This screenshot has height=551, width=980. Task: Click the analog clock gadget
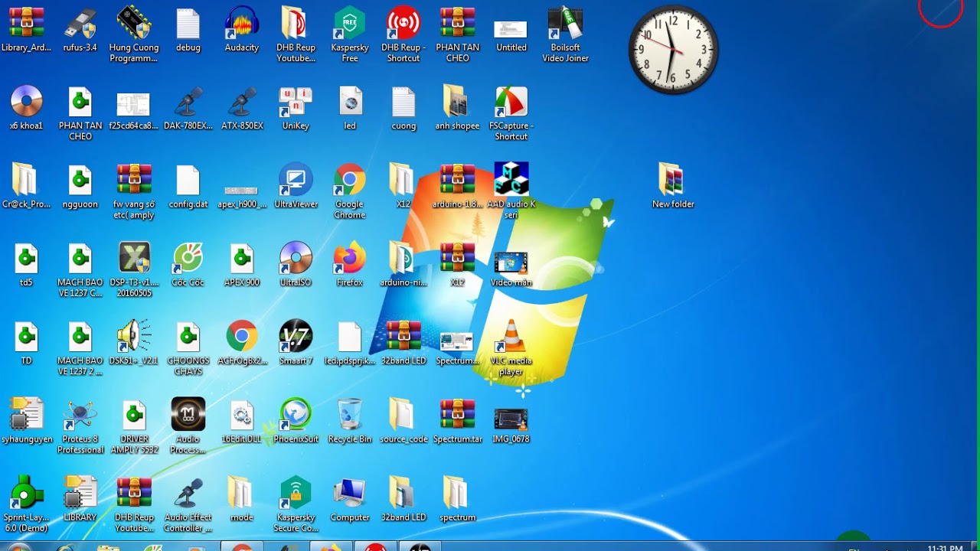(x=673, y=51)
